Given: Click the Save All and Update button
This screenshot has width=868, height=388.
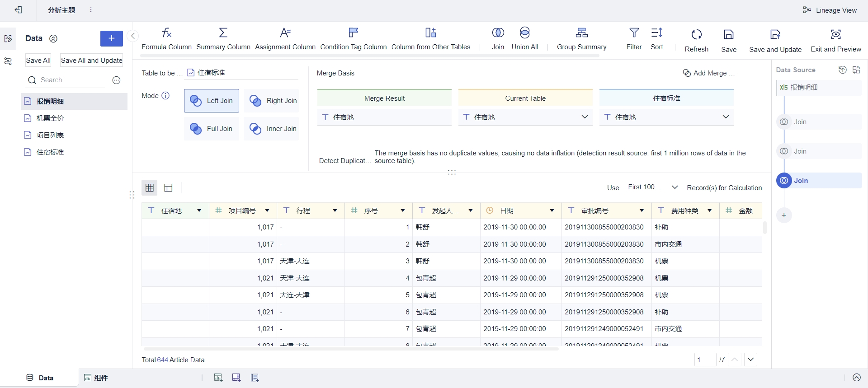Looking at the screenshot, I should tap(91, 61).
